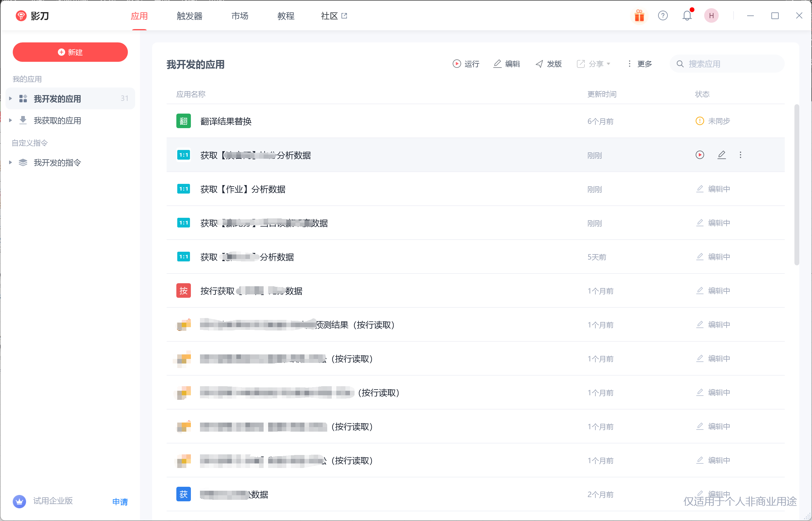This screenshot has height=521, width=812.
Task: Run the highlighted app via its play icon
Action: point(700,155)
